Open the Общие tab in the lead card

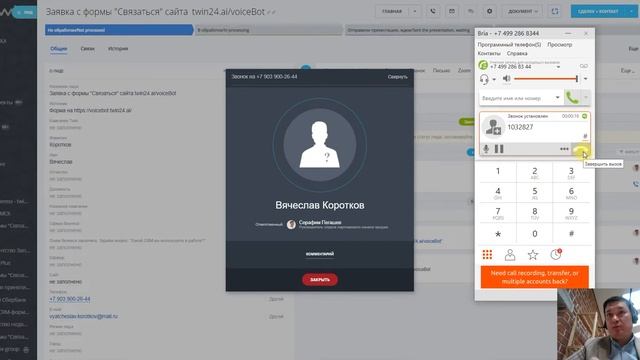[58, 49]
